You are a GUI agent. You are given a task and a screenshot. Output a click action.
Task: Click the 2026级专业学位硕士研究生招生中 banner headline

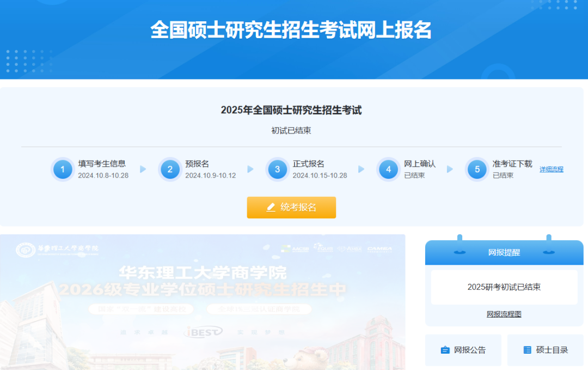tap(203, 290)
